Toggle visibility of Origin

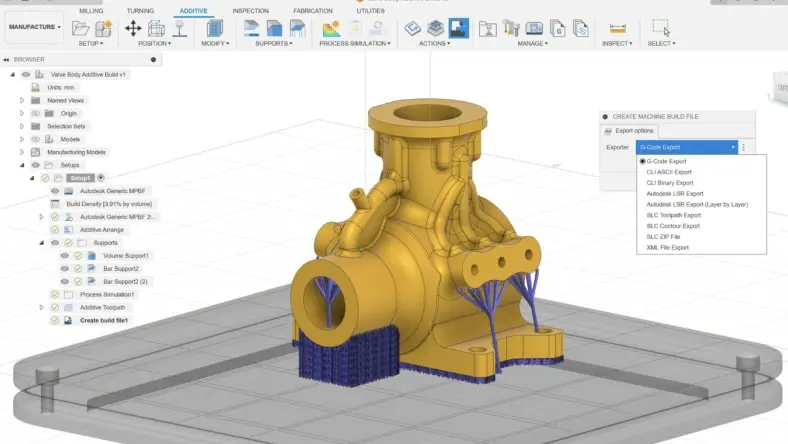click(35, 113)
